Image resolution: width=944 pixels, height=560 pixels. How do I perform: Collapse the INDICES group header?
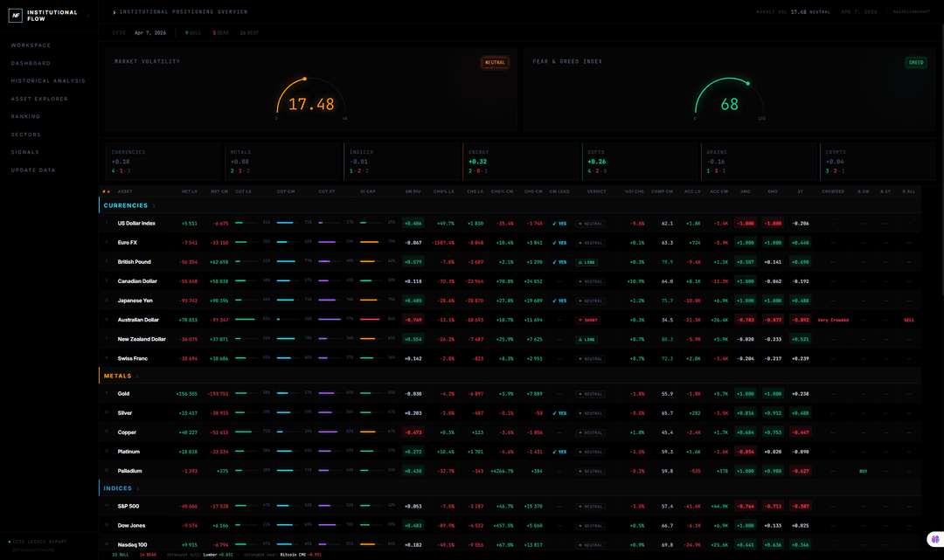[x=510, y=487]
